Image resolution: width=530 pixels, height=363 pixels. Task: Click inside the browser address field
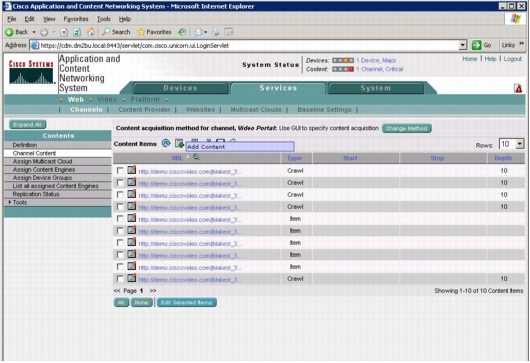tap(249, 45)
